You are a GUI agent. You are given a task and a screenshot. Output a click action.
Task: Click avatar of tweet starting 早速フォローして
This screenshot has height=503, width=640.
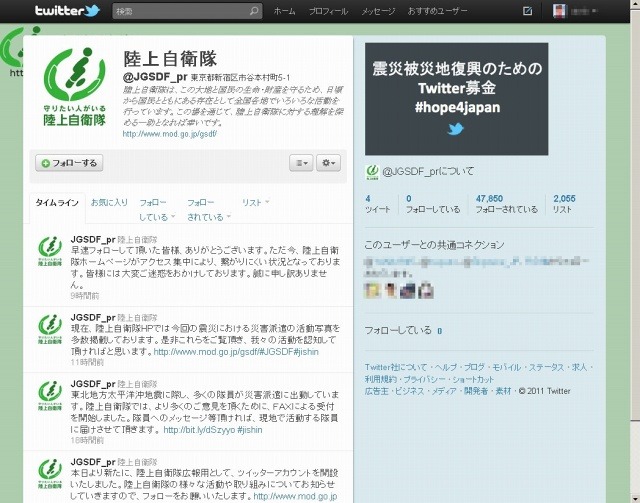50,250
